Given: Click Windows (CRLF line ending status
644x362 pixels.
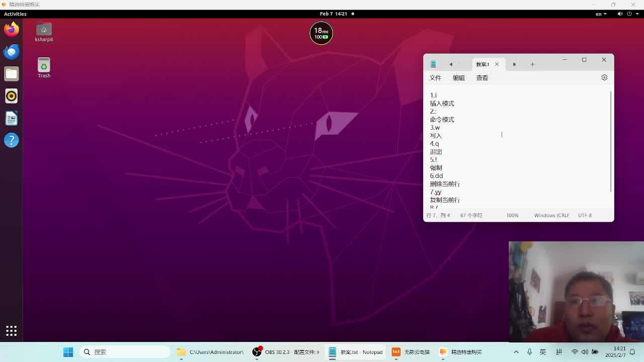Looking at the screenshot, I should point(551,215).
